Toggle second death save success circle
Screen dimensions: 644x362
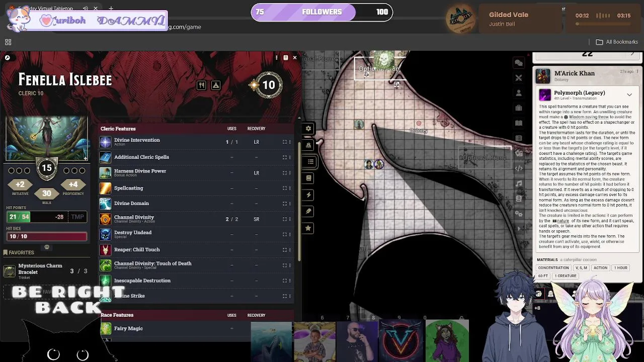19,170
